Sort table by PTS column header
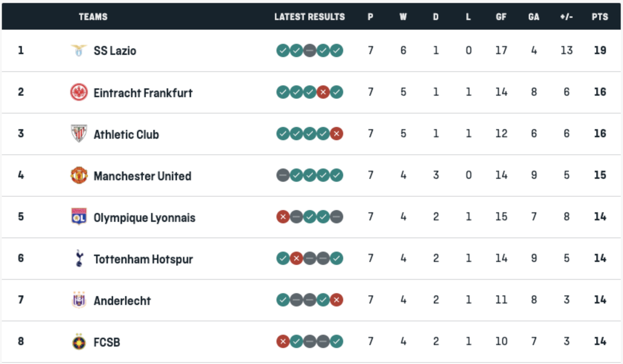623x364 pixels. click(600, 17)
